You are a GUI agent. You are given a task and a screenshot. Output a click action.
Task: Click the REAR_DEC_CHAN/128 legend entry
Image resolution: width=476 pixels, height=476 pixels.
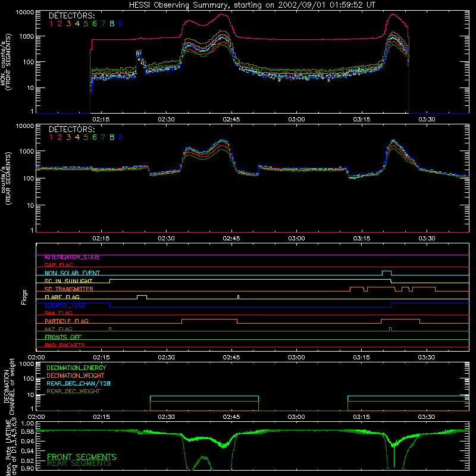pyautogui.click(x=79, y=384)
